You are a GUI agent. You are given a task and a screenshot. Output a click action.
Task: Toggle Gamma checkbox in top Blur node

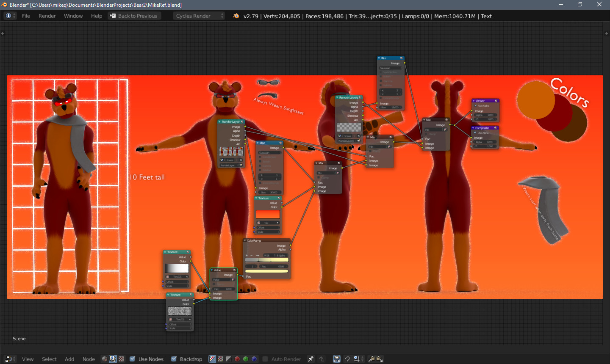[381, 81]
